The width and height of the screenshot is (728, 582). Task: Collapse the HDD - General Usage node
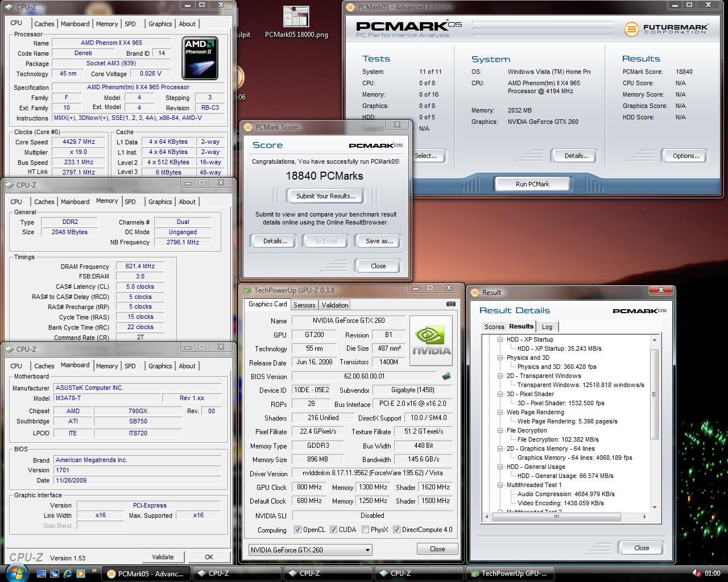point(500,467)
